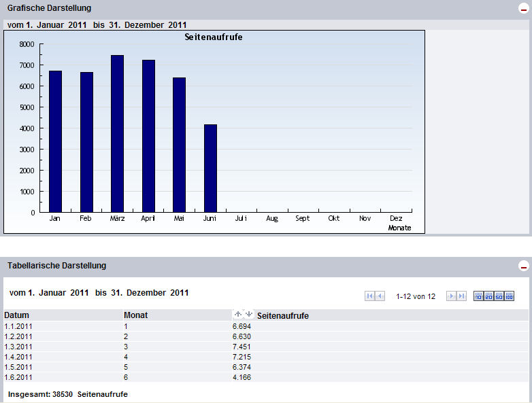Screen dimensions: 532x403
Task: Jump to last page of table
Action: pyautogui.click(x=461, y=296)
